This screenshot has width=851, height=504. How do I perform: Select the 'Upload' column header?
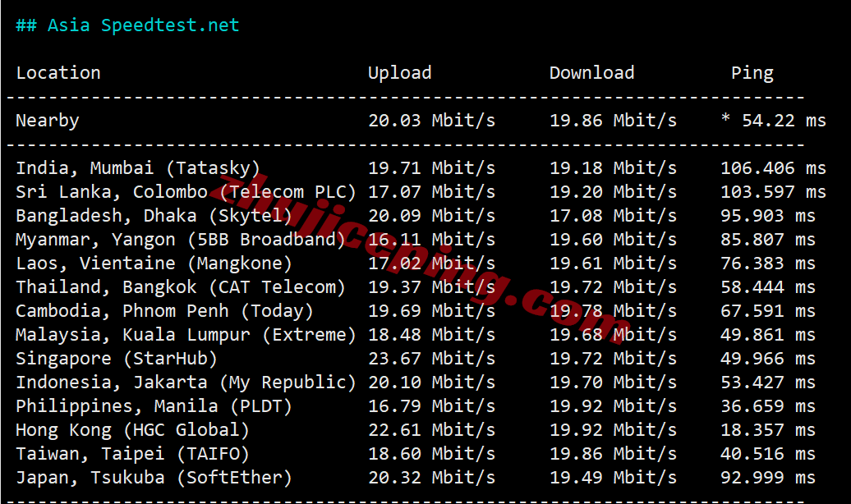pos(399,73)
